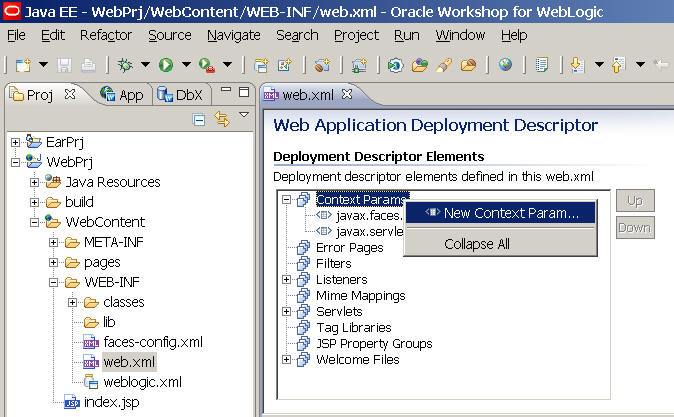The width and height of the screenshot is (674, 417).
Task: Click the Save disk icon
Action: (x=64, y=65)
